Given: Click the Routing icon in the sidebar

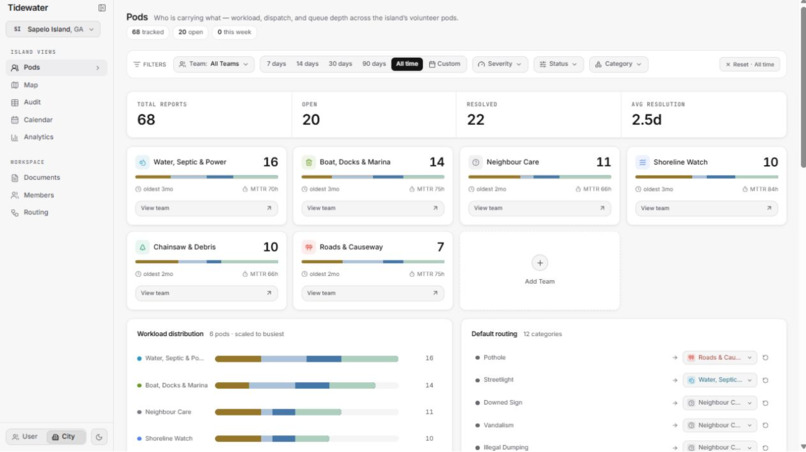Looking at the screenshot, I should (x=14, y=212).
